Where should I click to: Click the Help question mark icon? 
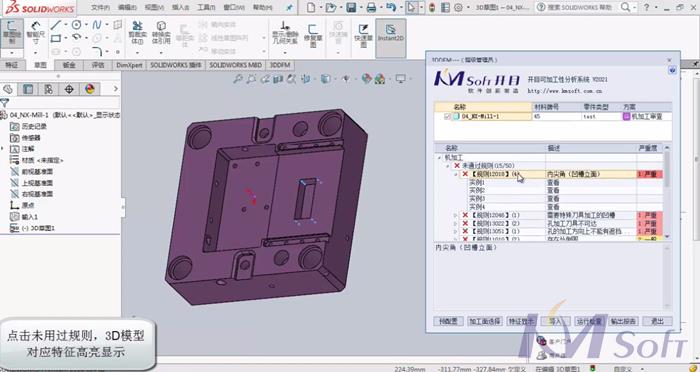pyautogui.click(x=647, y=7)
